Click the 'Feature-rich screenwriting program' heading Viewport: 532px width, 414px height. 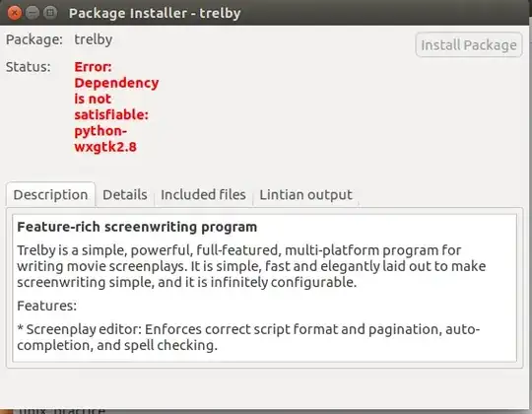tap(137, 227)
